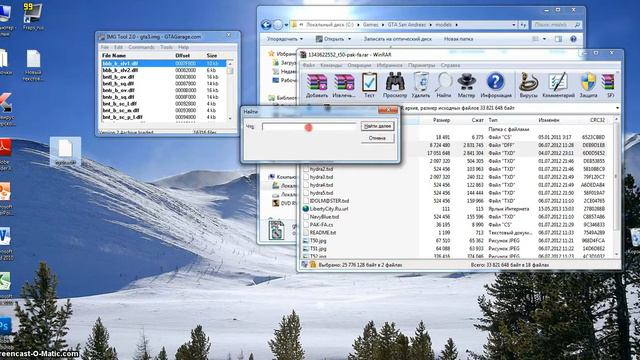The width and height of the screenshot is (640, 360).
Task: Launch the Мастер wizard icon in WinRAR
Action: click(x=466, y=85)
